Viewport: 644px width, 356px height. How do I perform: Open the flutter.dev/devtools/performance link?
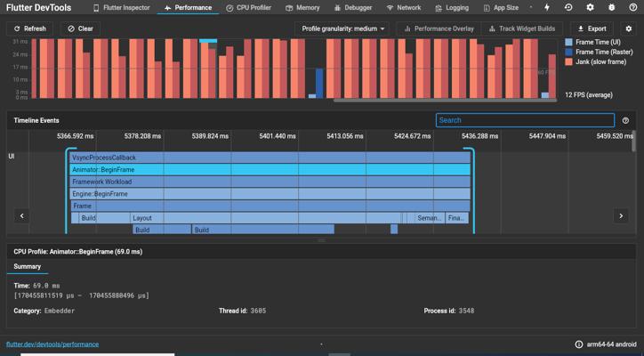click(52, 344)
